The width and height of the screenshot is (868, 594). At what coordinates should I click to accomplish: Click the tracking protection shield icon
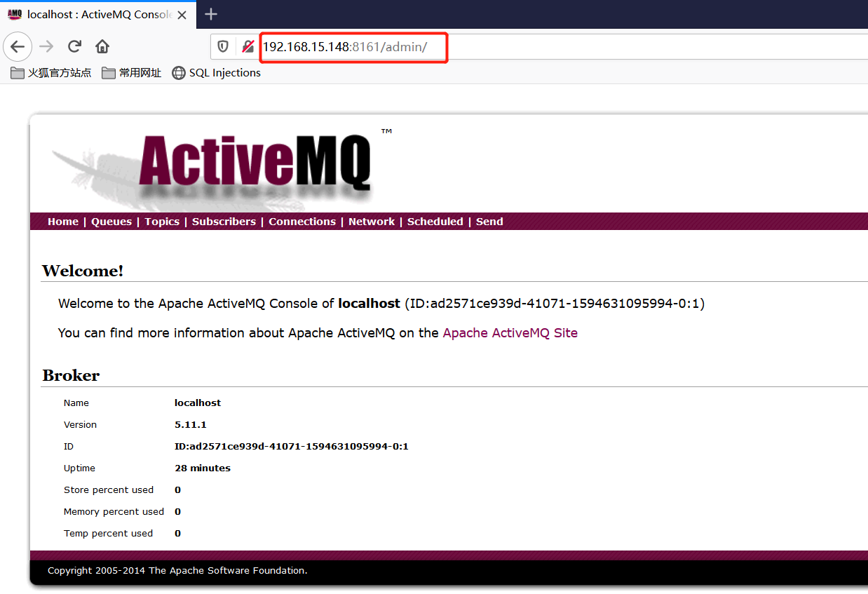point(223,47)
